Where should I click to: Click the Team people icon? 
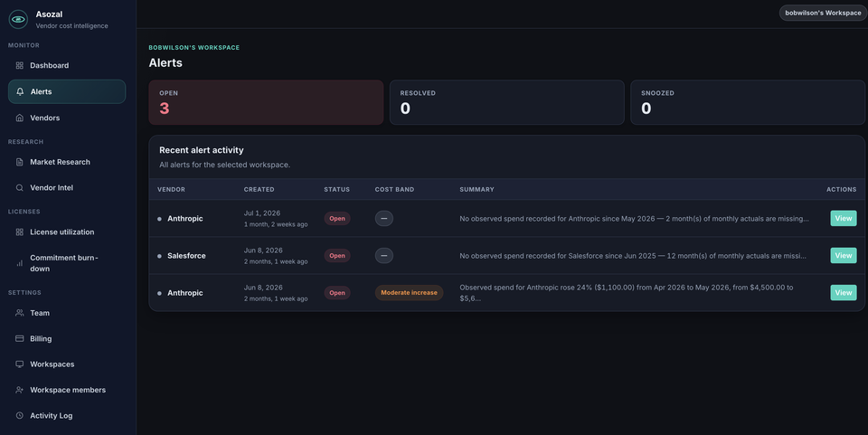pos(19,313)
